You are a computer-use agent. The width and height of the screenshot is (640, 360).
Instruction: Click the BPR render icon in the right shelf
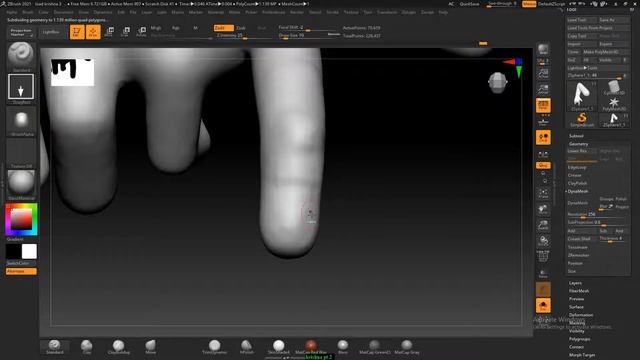pos(543,50)
